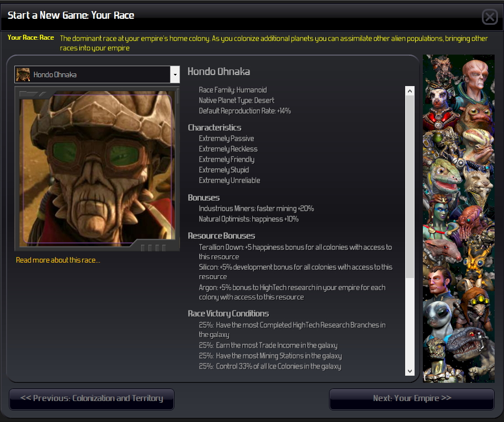Click the 'Your Race: Race' label
Screen dimensions: 504x422
point(31,38)
